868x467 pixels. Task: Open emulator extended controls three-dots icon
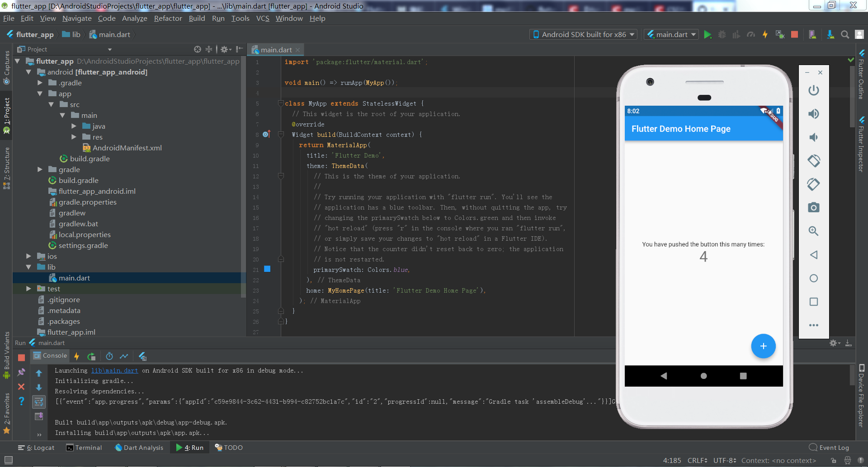(813, 325)
